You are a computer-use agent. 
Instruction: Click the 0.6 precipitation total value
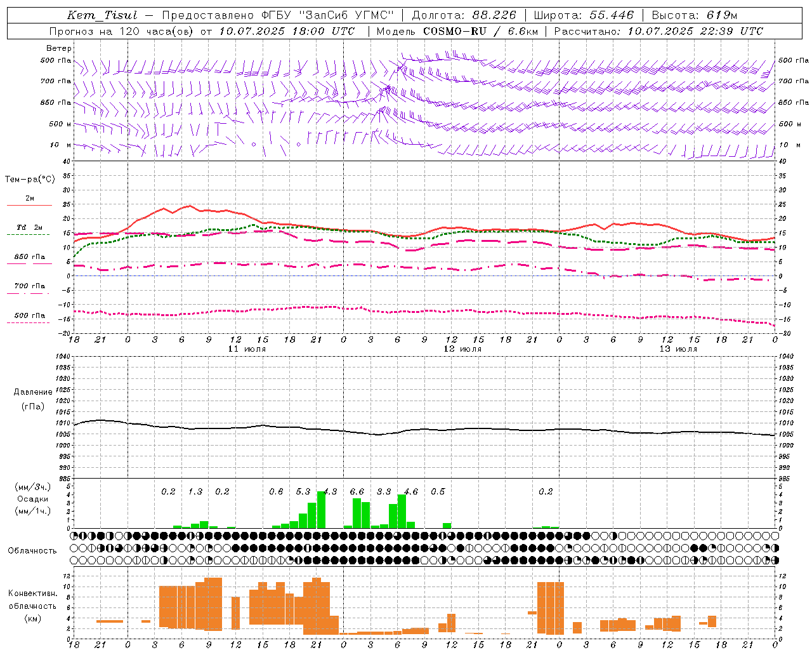(276, 491)
